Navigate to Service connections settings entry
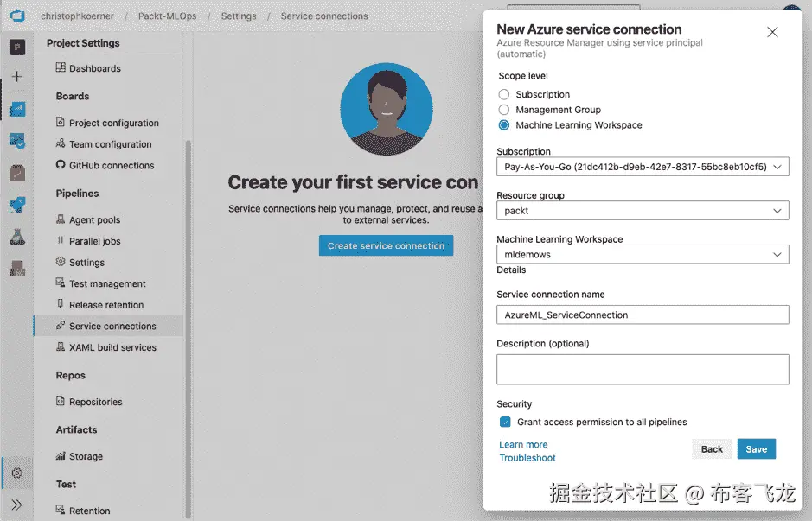This screenshot has width=812, height=521. (x=110, y=327)
